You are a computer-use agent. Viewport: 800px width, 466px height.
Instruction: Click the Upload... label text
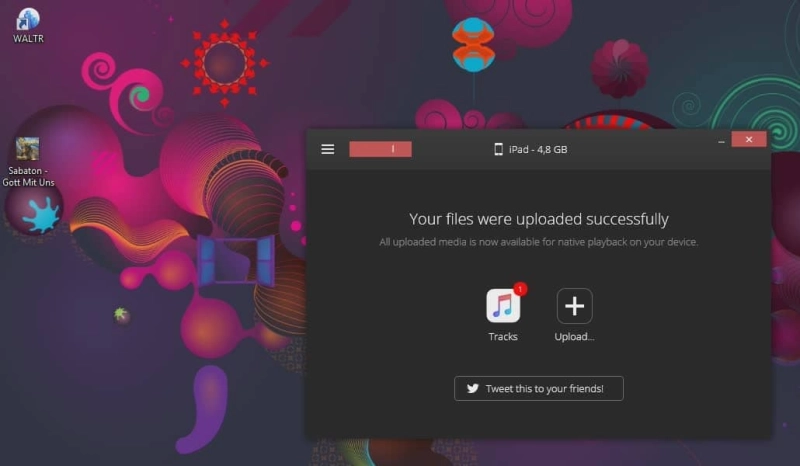[x=574, y=337]
